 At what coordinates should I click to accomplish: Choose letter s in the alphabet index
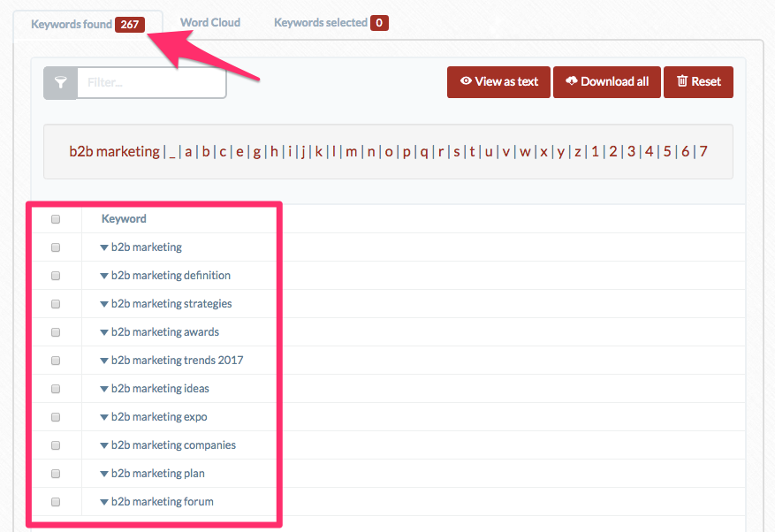pos(457,152)
